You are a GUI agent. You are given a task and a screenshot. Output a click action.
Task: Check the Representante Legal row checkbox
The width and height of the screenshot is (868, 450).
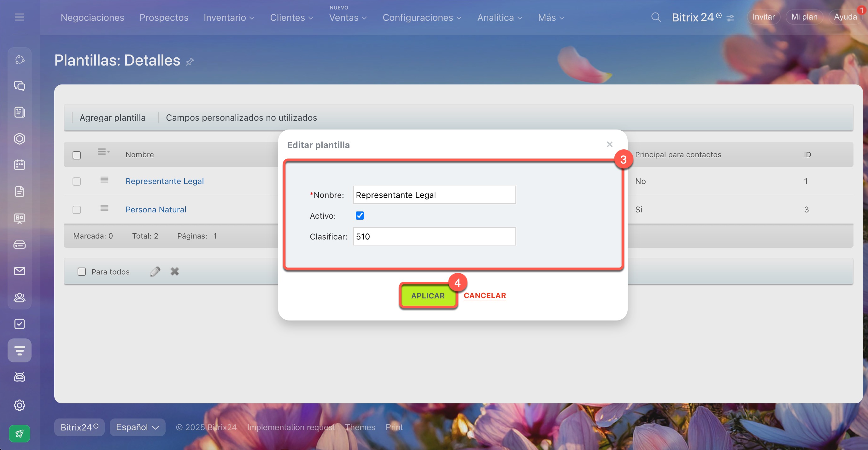click(x=77, y=182)
